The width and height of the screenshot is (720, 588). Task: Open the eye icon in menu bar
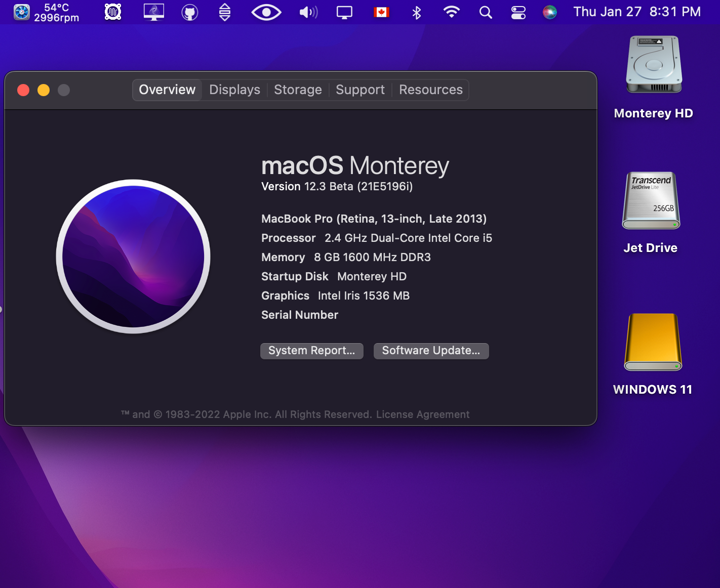266,12
